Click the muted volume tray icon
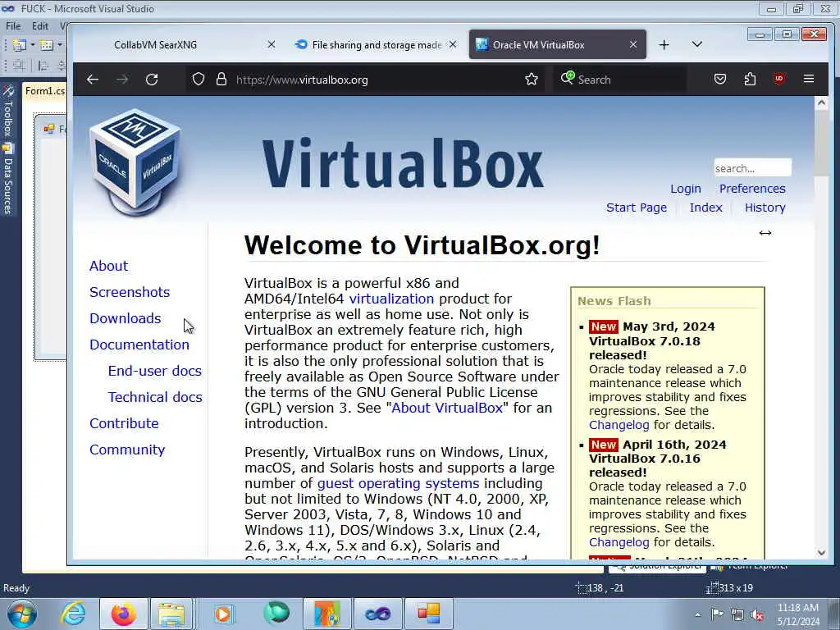Screen dimensions: 840x630 tap(757, 615)
